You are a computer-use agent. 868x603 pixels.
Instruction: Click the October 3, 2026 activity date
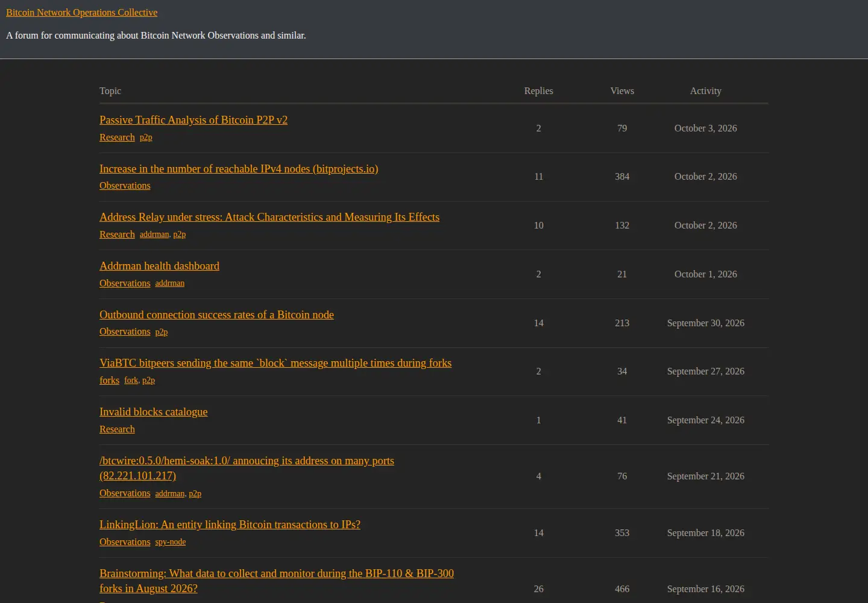click(706, 128)
